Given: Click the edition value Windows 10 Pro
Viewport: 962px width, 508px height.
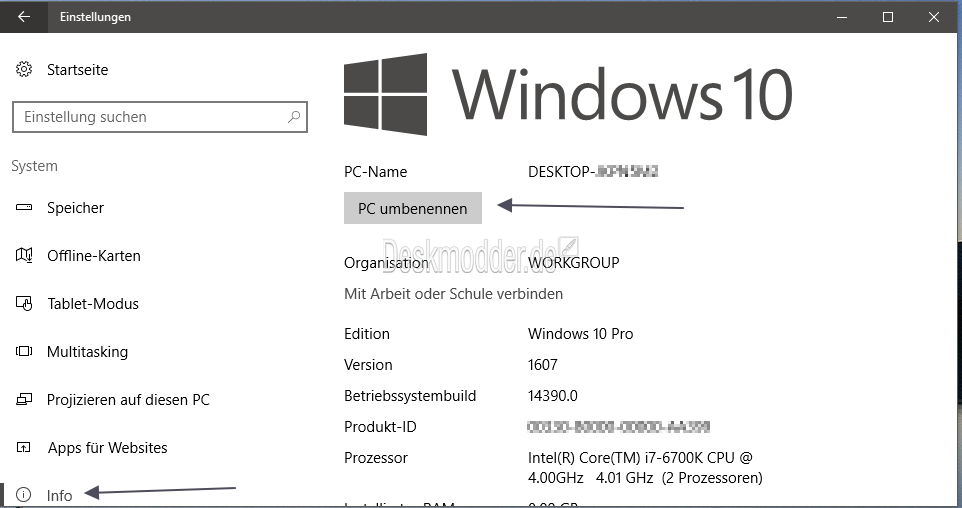Looking at the screenshot, I should point(580,334).
